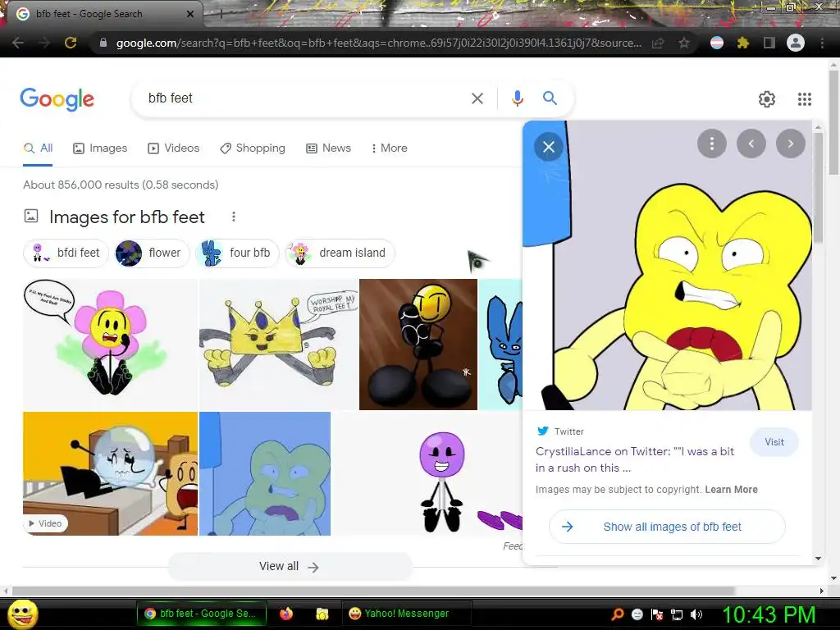The height and width of the screenshot is (630, 840).
Task: Click the About 856,000 results text
Action: (121, 185)
